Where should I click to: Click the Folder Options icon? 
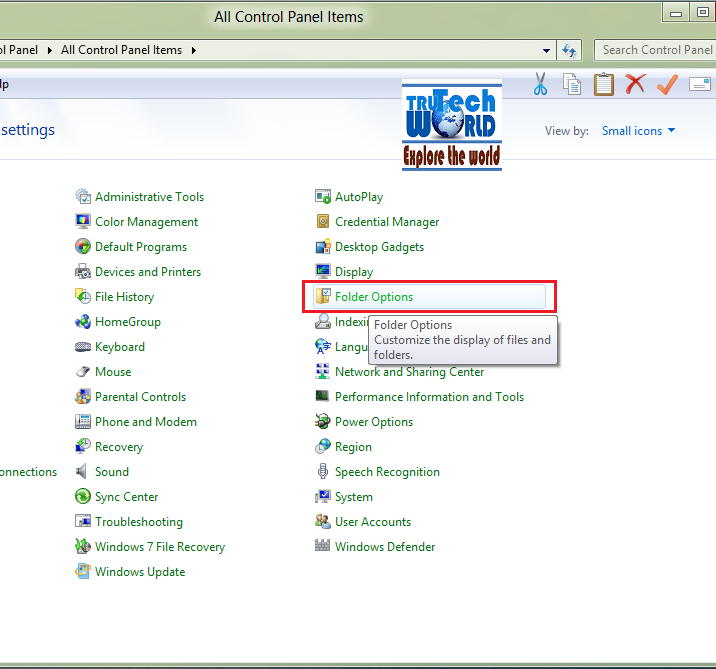pos(323,296)
